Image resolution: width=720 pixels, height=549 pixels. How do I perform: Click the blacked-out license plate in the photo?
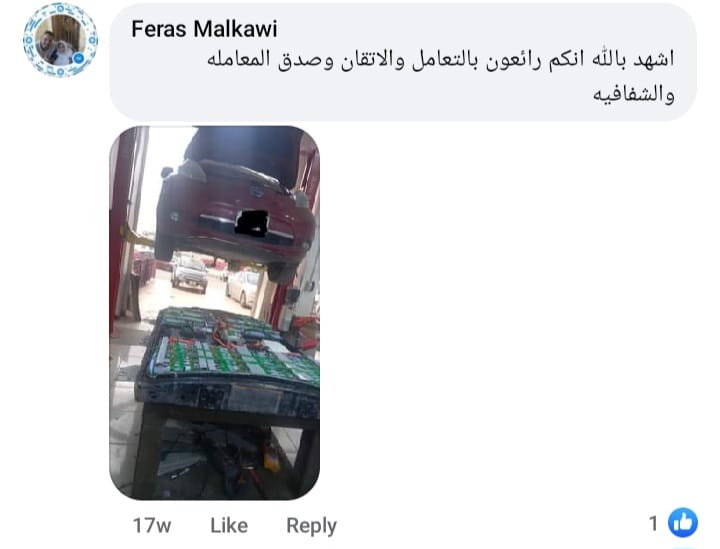251,224
